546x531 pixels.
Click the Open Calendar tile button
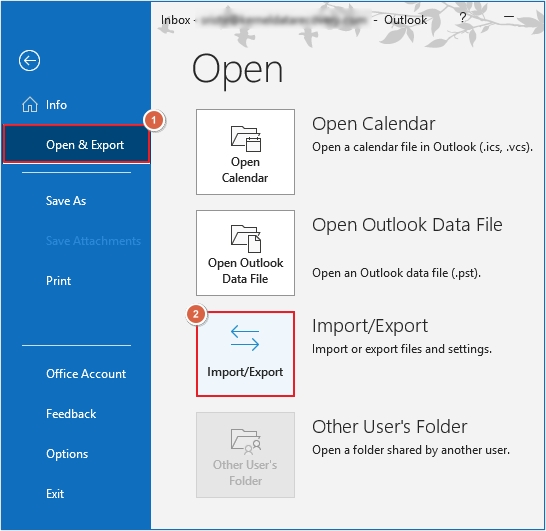[x=245, y=152]
